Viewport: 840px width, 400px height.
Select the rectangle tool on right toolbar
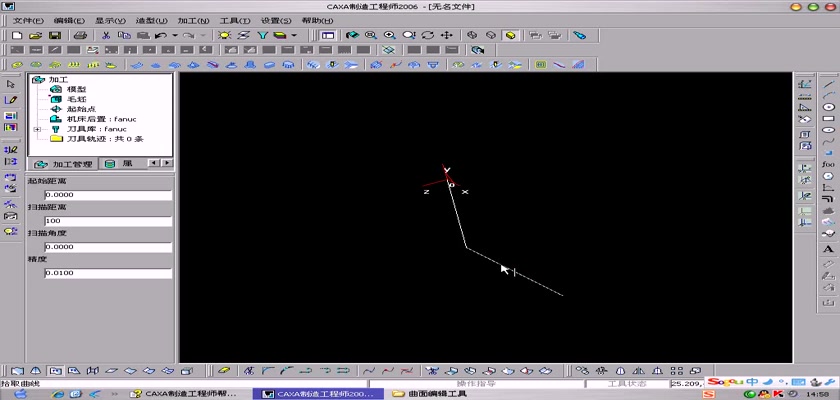coord(828,118)
